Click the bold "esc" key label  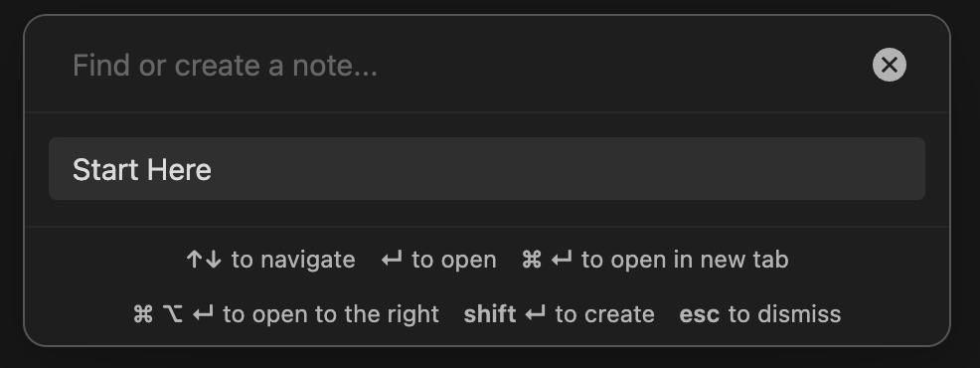pyautogui.click(x=700, y=314)
